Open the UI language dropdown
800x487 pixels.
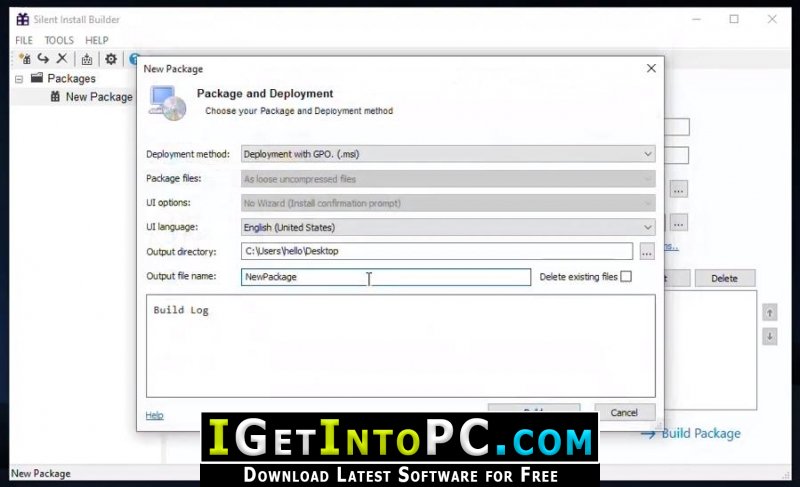pos(448,227)
